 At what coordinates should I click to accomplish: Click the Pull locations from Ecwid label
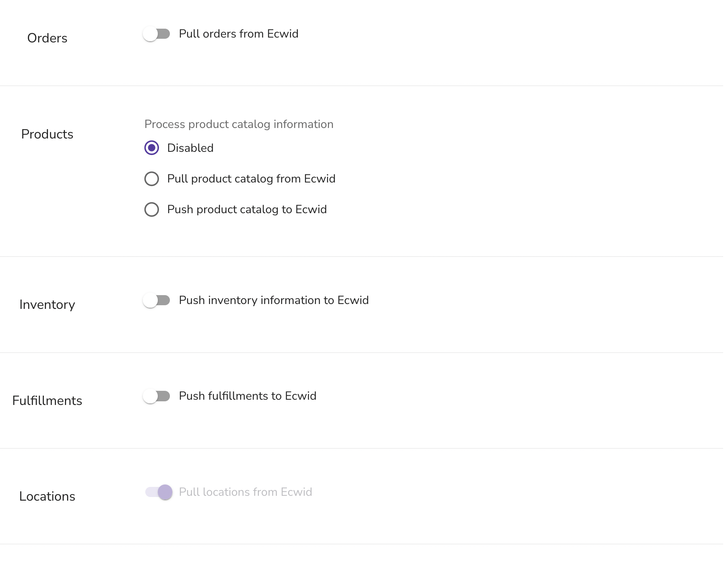pos(245,492)
